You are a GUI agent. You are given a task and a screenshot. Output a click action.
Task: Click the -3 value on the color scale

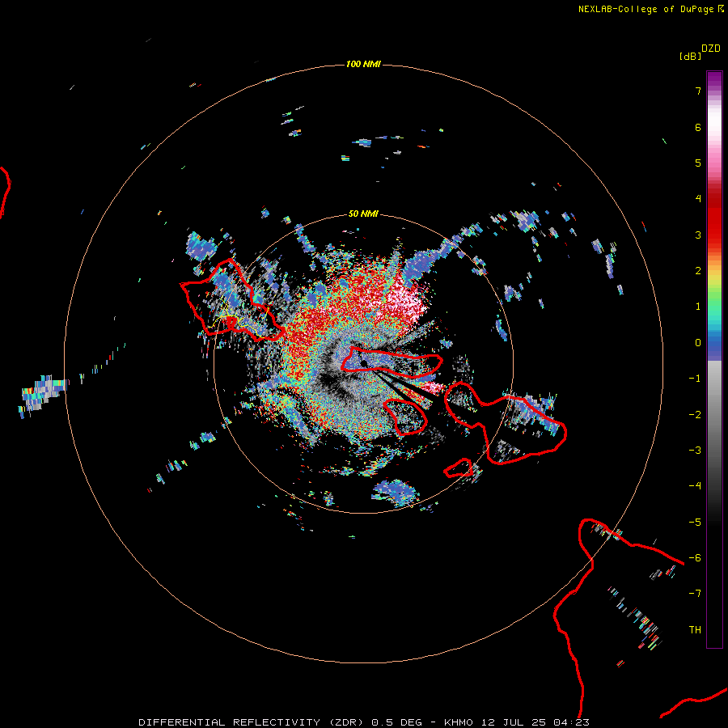coord(695,451)
